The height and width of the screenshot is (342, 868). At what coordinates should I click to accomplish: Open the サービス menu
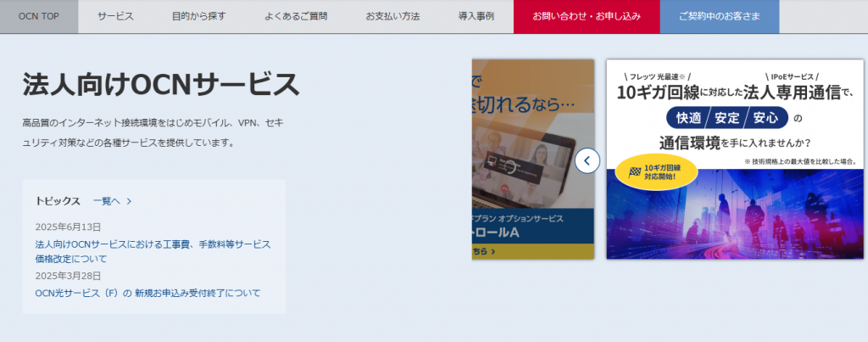click(115, 16)
